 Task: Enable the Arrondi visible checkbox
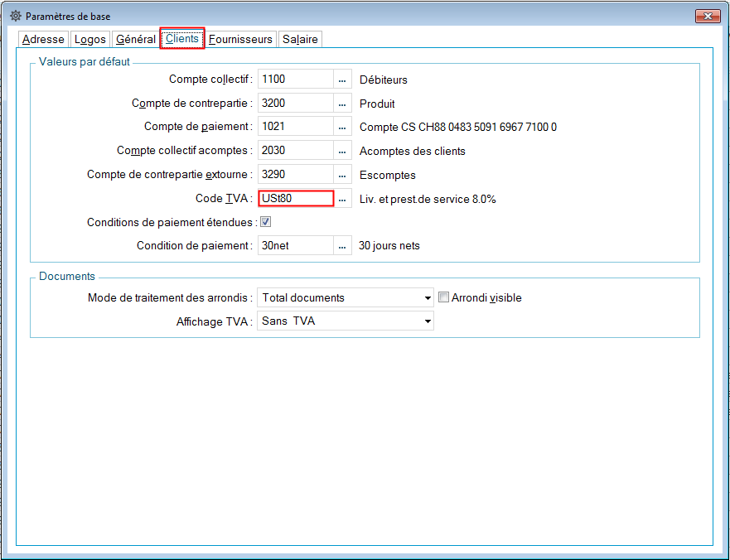(x=443, y=297)
